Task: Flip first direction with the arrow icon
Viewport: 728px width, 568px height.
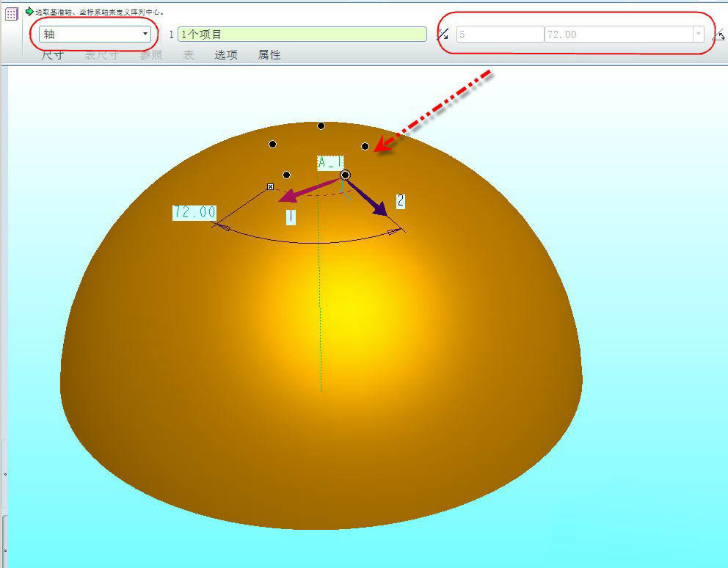Action: [443, 34]
